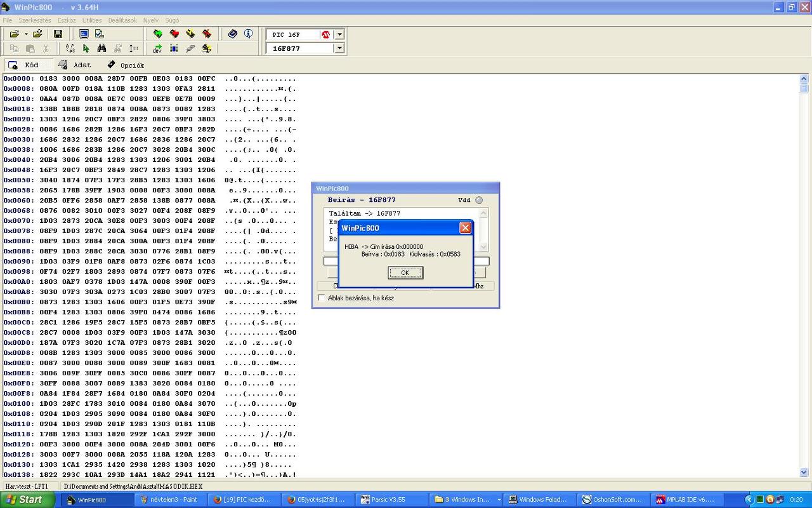Open the 16F877 device dropdown
The height and width of the screenshot is (508, 812).
(339, 48)
